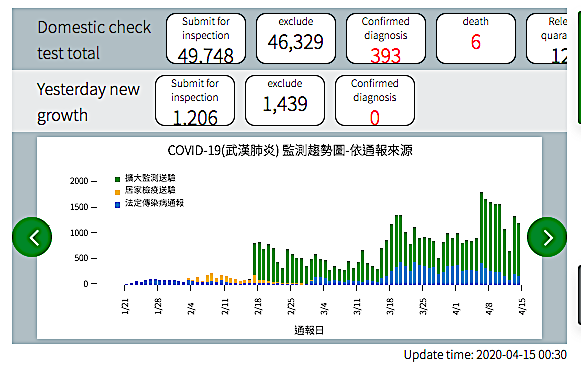Click the 3/11 x-axis date label
This screenshot has width=581, height=367.
tap(357, 306)
